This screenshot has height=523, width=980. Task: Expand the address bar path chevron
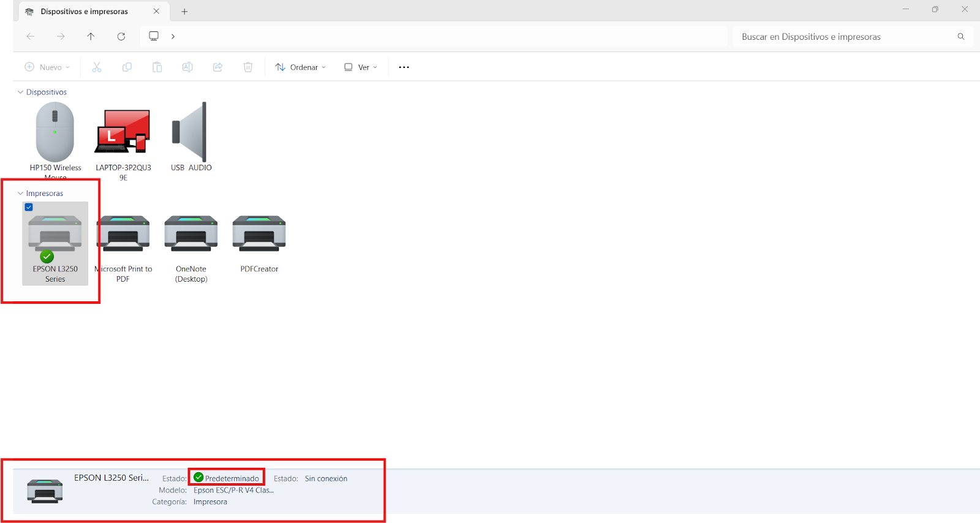coord(173,37)
